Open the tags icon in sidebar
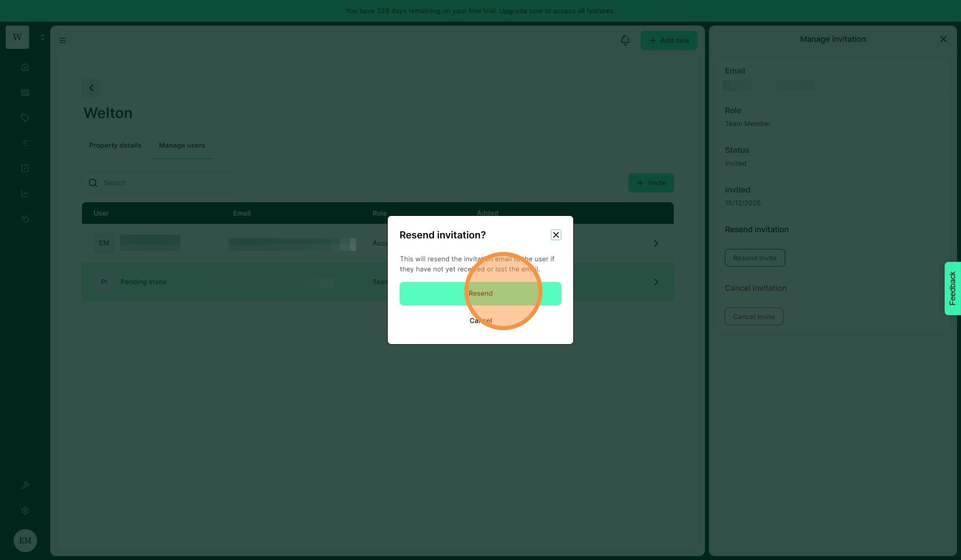The image size is (961, 560). point(25,118)
